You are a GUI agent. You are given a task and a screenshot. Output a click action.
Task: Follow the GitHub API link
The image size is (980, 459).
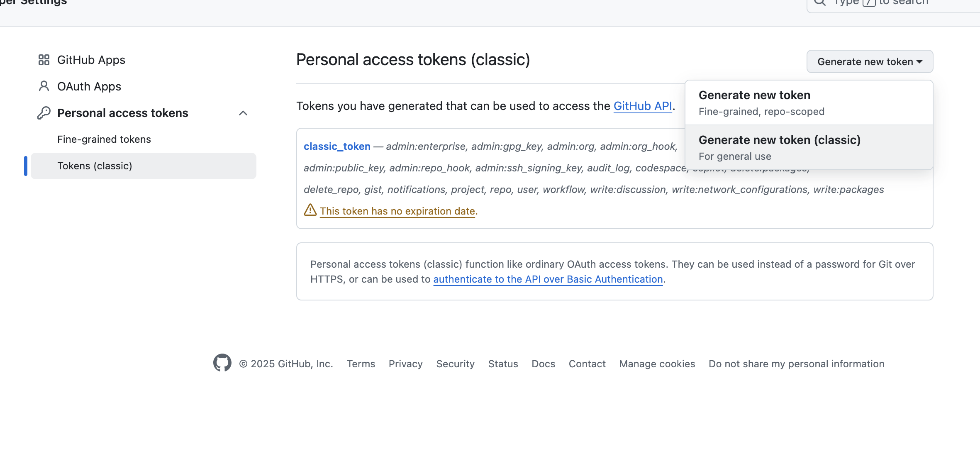[x=643, y=106]
